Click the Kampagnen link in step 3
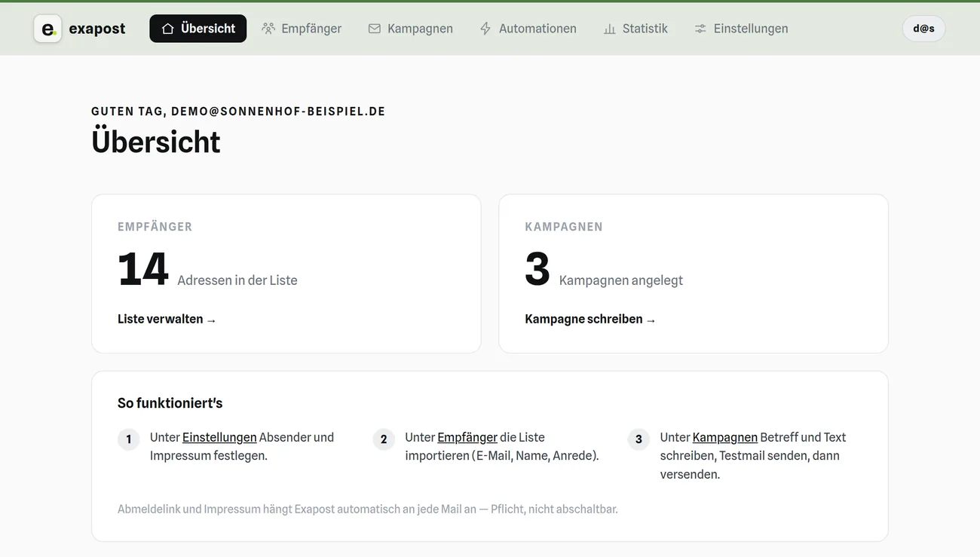 point(725,437)
